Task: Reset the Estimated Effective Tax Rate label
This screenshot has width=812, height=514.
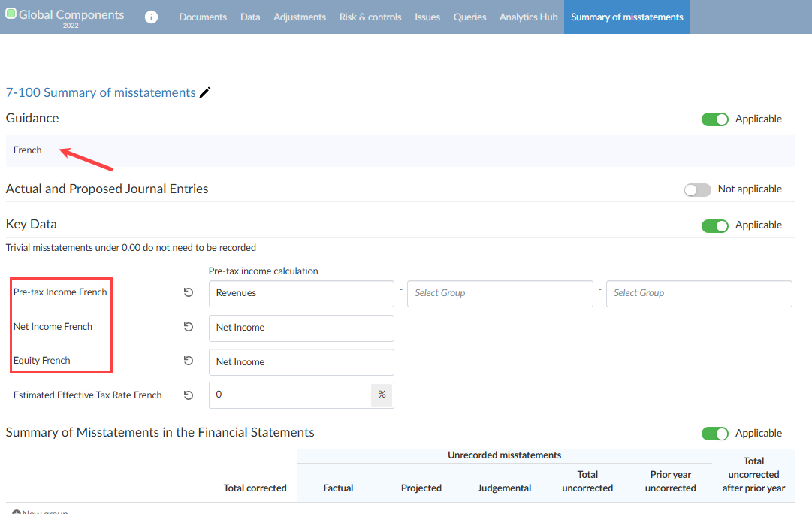Action: (189, 395)
